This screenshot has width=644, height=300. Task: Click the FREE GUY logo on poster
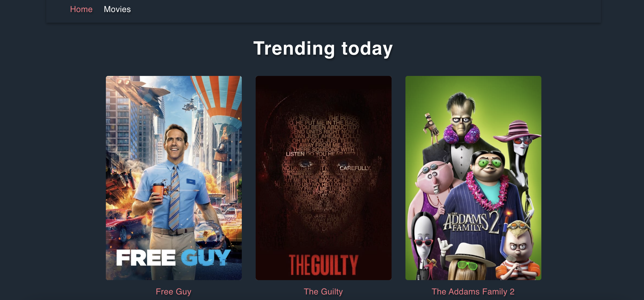point(173,257)
